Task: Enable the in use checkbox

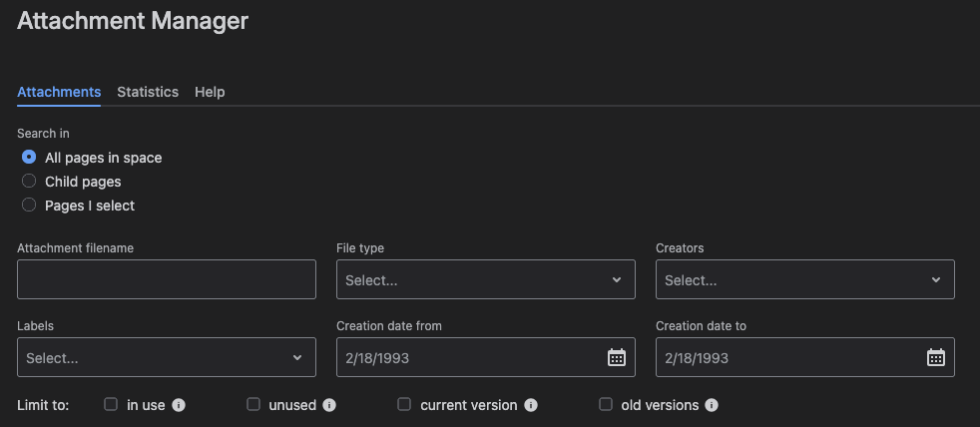Action: (111, 404)
